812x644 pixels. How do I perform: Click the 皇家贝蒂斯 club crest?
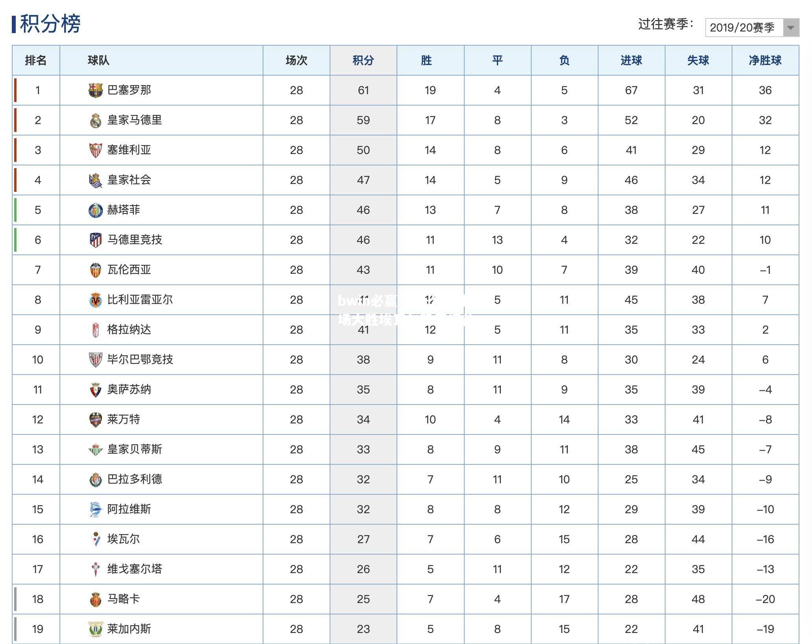point(95,449)
